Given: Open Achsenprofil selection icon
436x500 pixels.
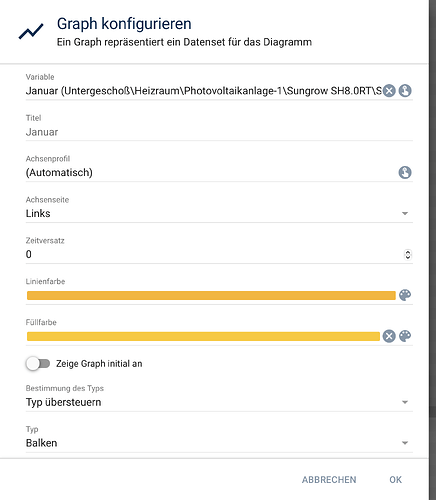Looking at the screenshot, I should [405, 172].
